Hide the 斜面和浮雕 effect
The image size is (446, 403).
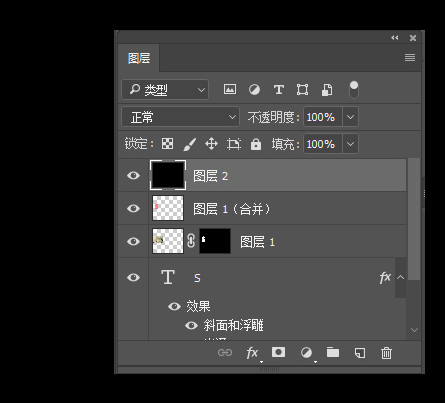pos(191,325)
